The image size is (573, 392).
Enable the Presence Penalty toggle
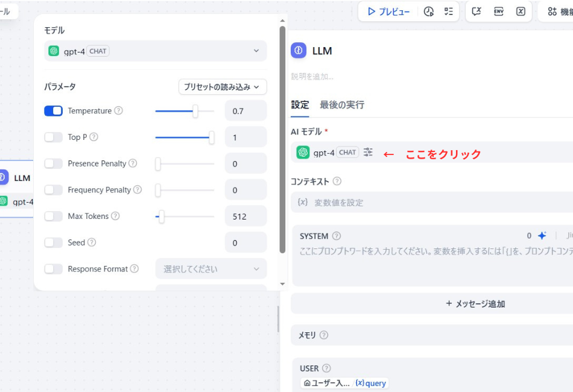(x=53, y=163)
